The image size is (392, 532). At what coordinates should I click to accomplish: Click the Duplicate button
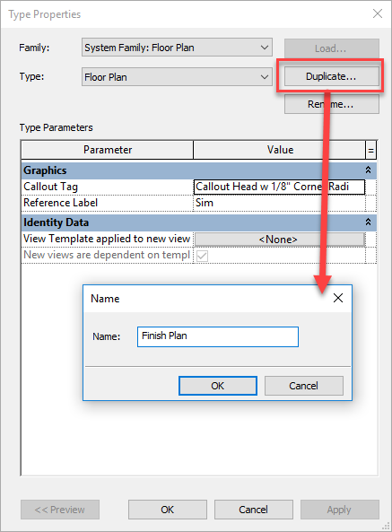tap(331, 76)
